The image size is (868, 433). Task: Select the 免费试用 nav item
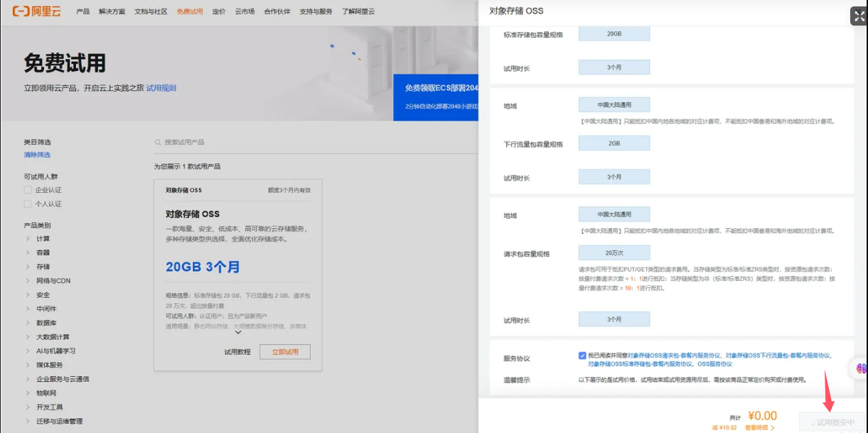[x=190, y=12]
